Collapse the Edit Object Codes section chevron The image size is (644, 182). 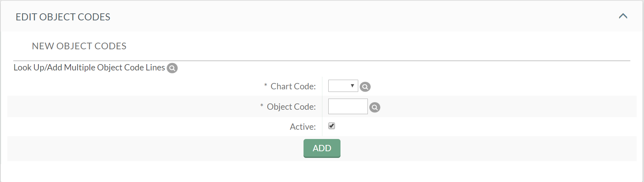(623, 16)
